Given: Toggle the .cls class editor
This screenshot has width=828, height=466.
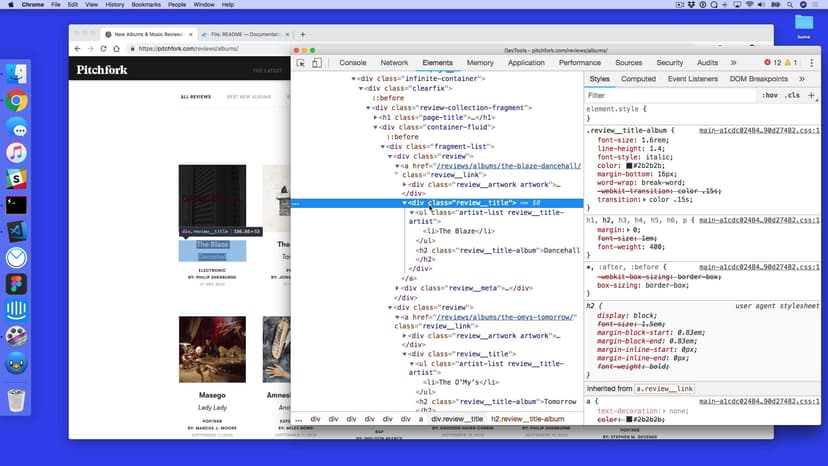Looking at the screenshot, I should [x=792, y=95].
